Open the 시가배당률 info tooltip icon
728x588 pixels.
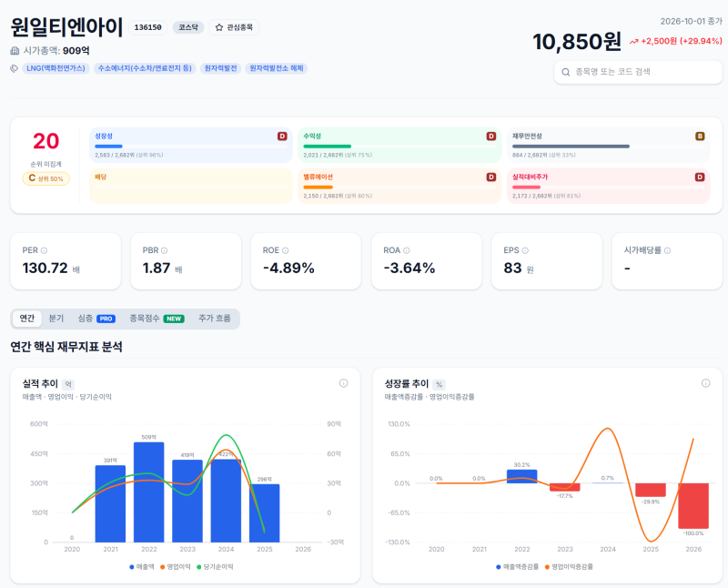(667, 250)
